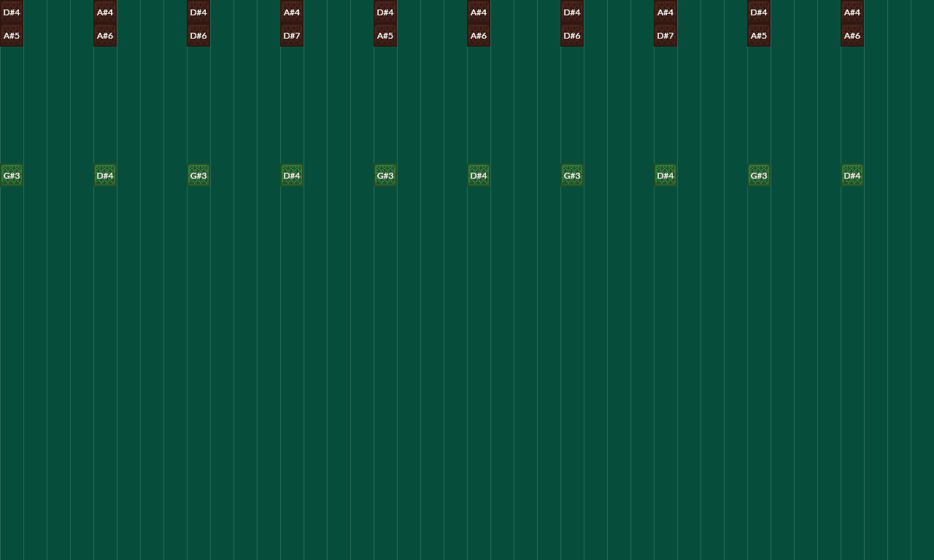Viewport: 934px width, 560px height.
Task: Select the rightmost D#6 note block
Action: tap(572, 36)
